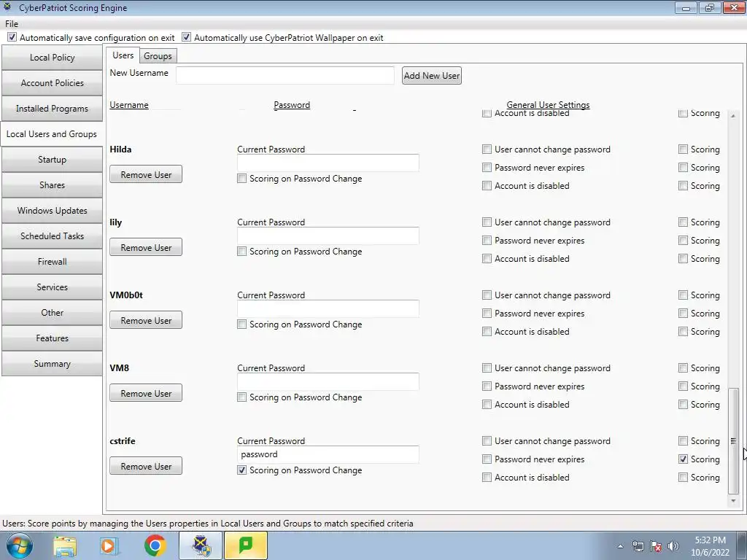Open the Local Policy section

tap(52, 58)
